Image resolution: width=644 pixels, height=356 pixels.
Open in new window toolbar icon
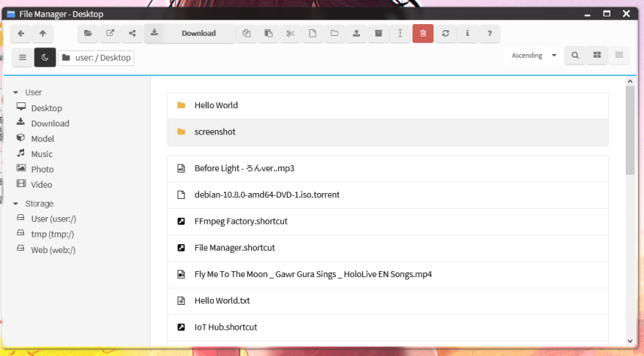pyautogui.click(x=110, y=33)
